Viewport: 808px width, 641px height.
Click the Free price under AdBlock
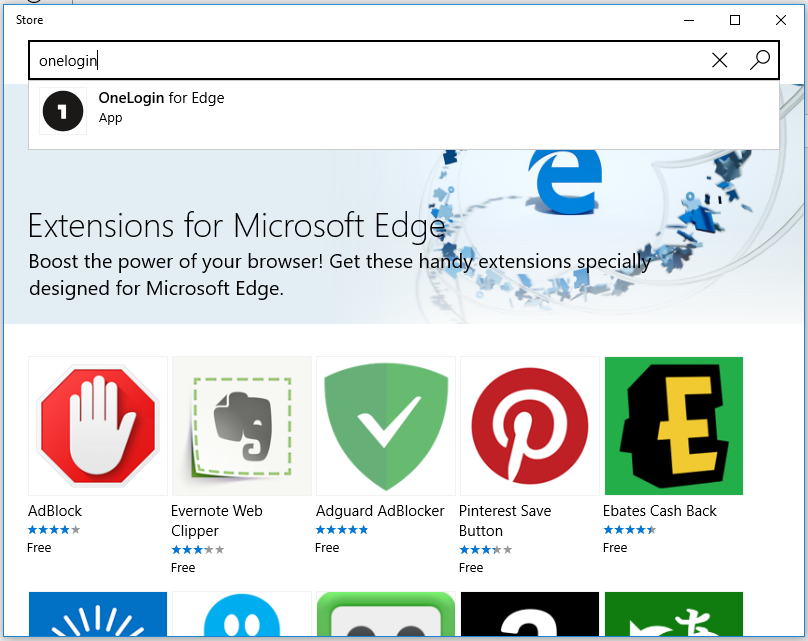click(x=39, y=548)
